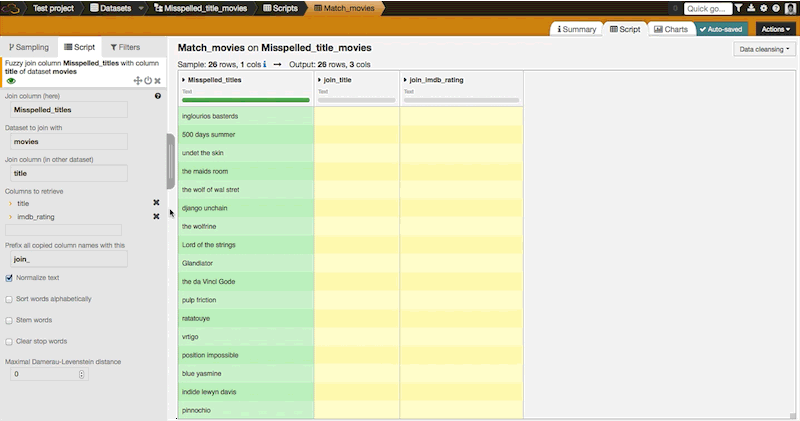The width and height of the screenshot is (800, 421).
Task: Select the cell Lord of the strings
Action: click(x=246, y=245)
